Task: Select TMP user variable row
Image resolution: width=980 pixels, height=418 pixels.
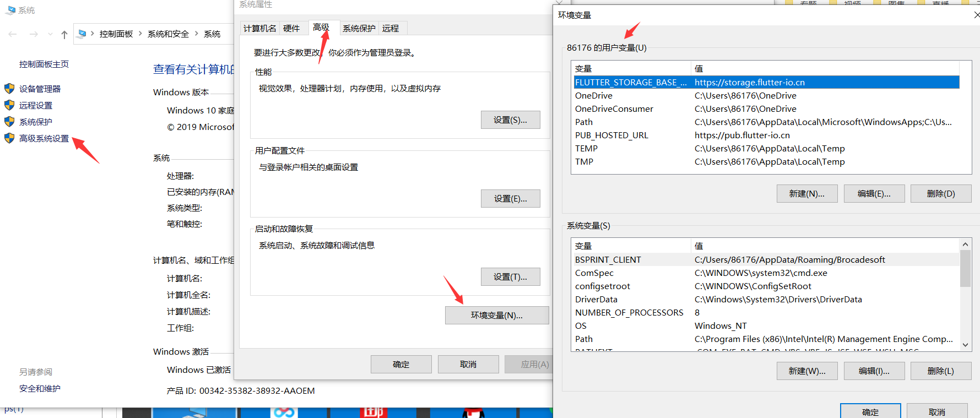Action: (766, 161)
